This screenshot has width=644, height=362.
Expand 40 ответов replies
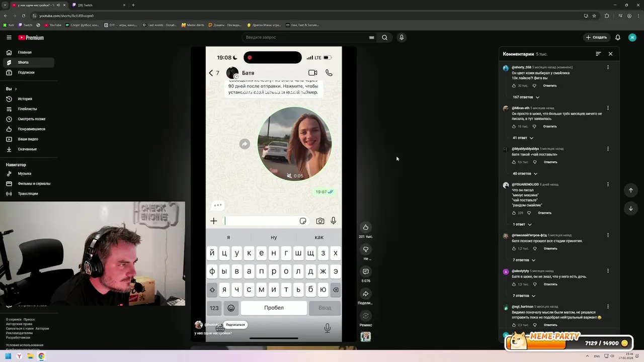[x=525, y=173]
